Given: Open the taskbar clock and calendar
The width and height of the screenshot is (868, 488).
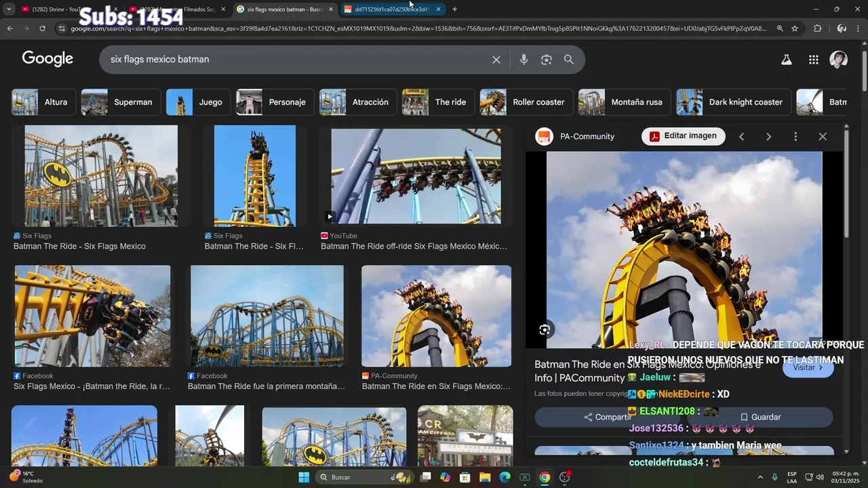Looking at the screenshot, I should (x=846, y=477).
